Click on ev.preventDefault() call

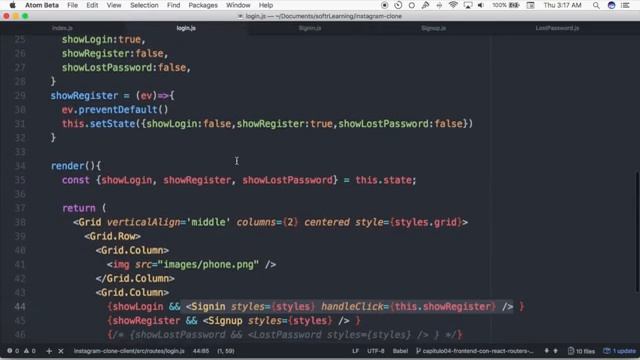pyautogui.click(x=115, y=110)
